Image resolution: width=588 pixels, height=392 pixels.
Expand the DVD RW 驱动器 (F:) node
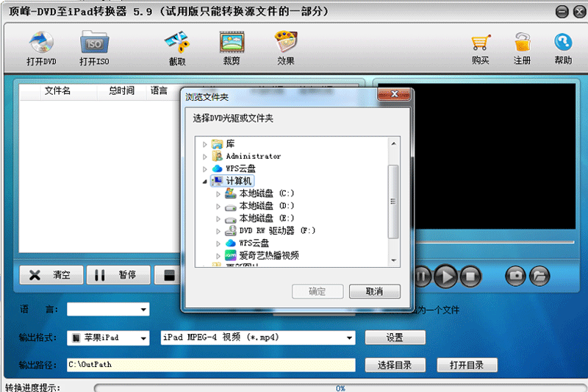pyautogui.click(x=218, y=231)
